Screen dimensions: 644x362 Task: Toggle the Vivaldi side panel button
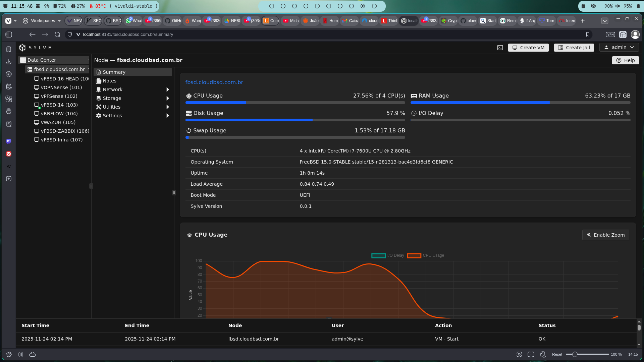pyautogui.click(x=9, y=35)
